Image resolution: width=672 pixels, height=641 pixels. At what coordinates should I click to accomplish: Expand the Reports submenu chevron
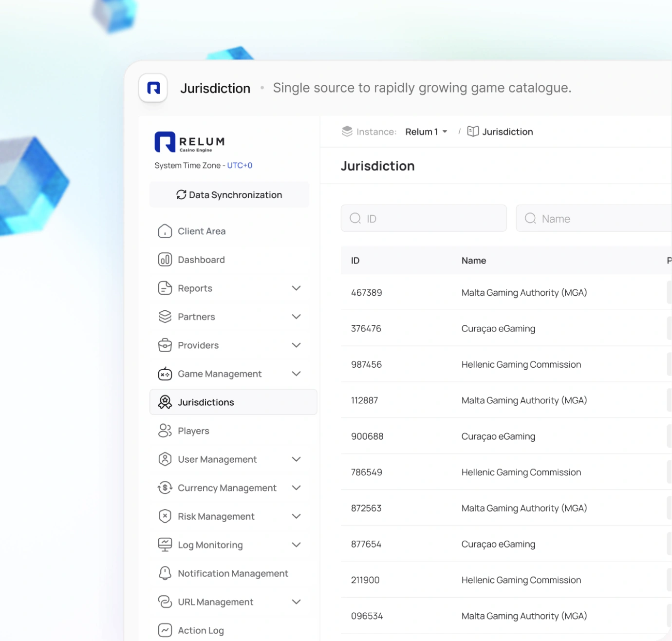coord(296,288)
